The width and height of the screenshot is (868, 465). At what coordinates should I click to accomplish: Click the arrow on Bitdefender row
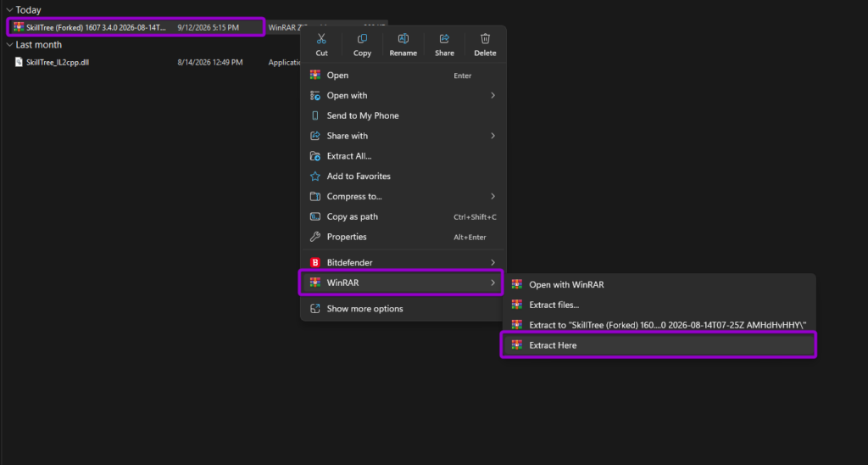pos(492,263)
